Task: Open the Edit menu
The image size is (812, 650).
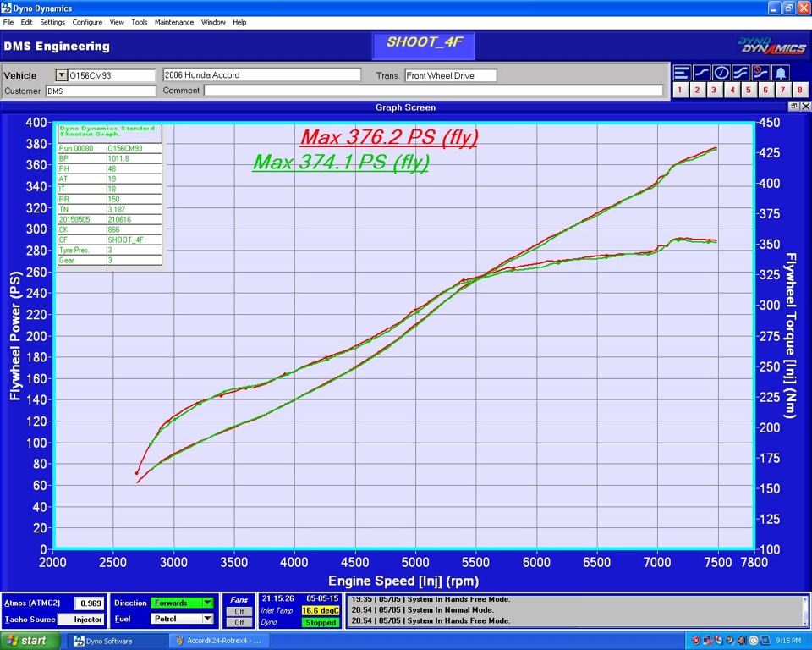Action: point(26,22)
